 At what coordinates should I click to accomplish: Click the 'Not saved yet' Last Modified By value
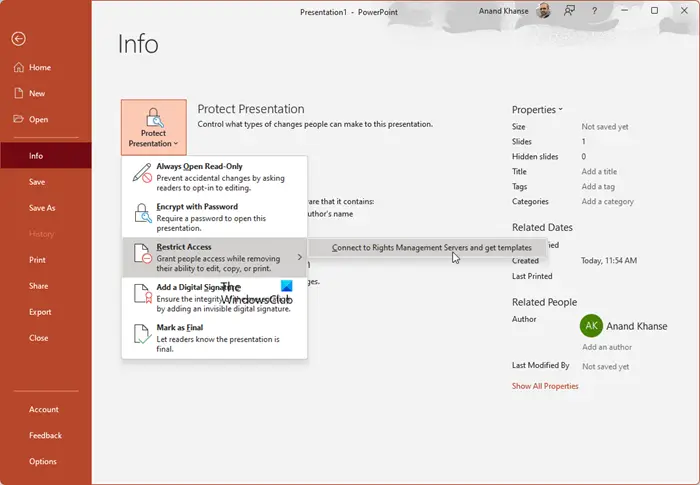tap(606, 367)
